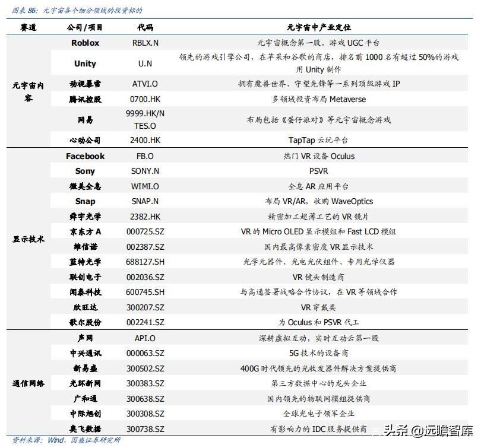This screenshot has width=484, height=448.
Task: Select the 蓝特光学 company cell
Action: [x=85, y=262]
